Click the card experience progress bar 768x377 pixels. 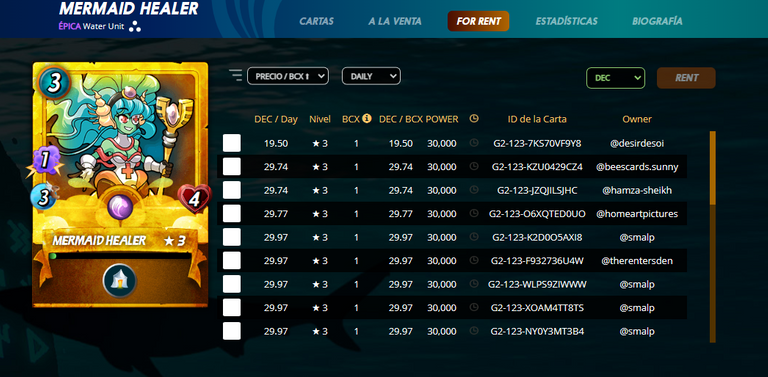pos(120,256)
